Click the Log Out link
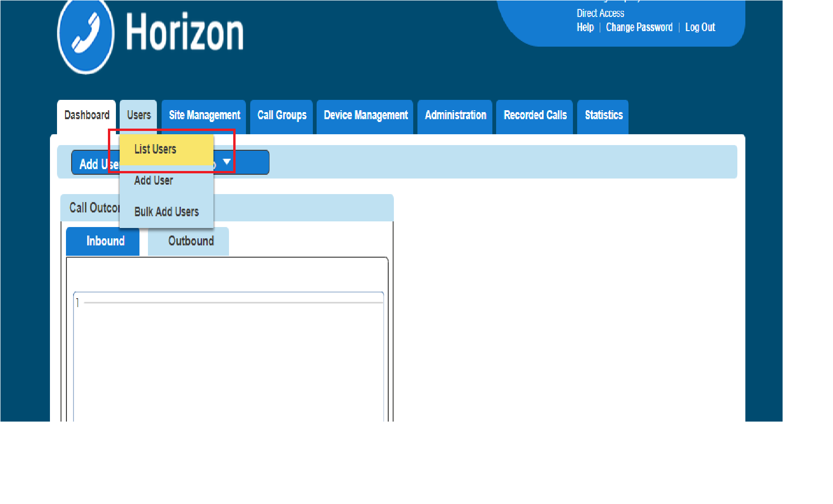The image size is (833, 504). [700, 27]
